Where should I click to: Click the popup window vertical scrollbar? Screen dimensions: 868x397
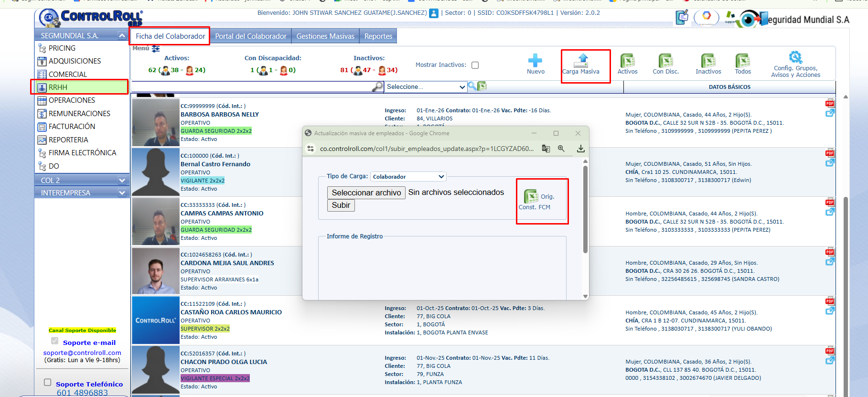coord(585,208)
